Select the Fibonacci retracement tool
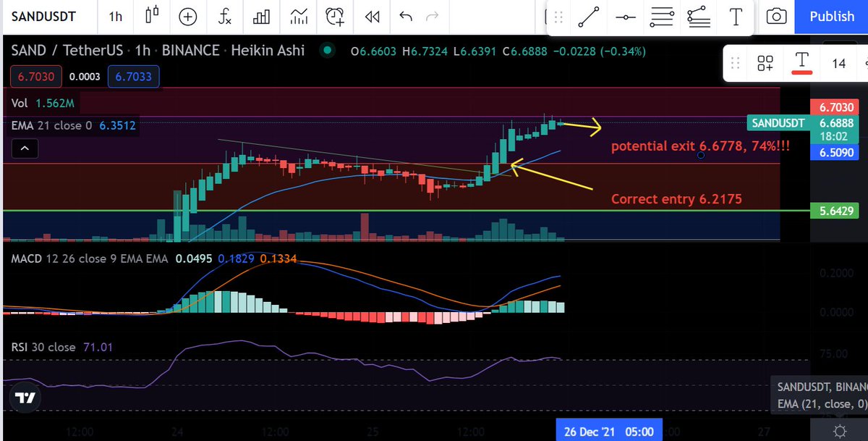Screen dimensions: 868x441 [663, 16]
